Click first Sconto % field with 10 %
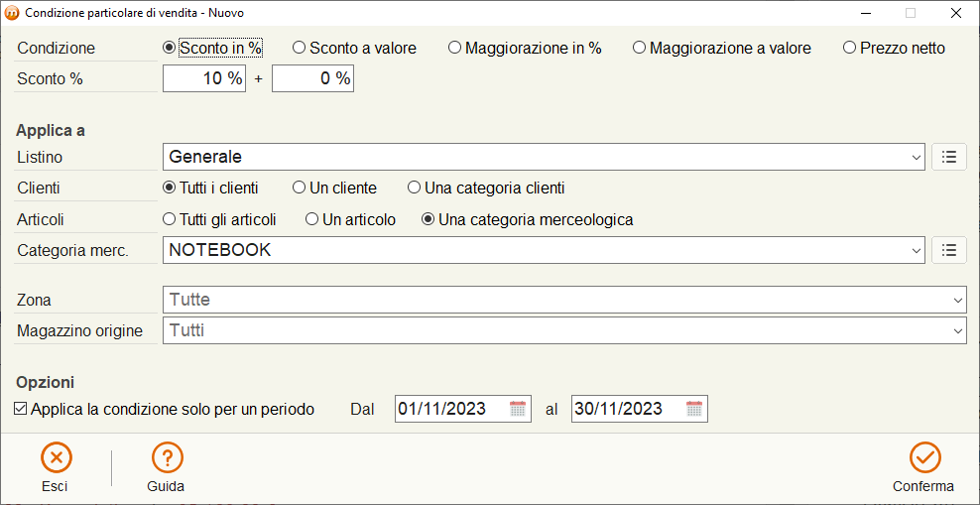 [204, 78]
